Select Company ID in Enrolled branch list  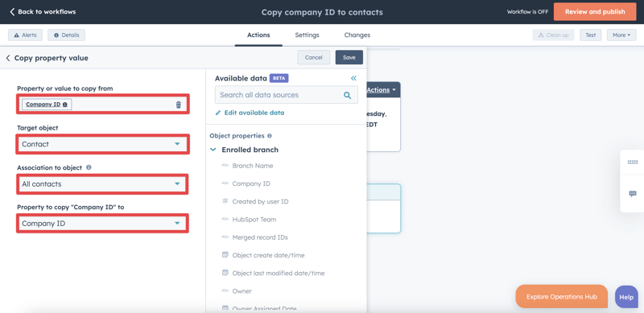pos(251,183)
